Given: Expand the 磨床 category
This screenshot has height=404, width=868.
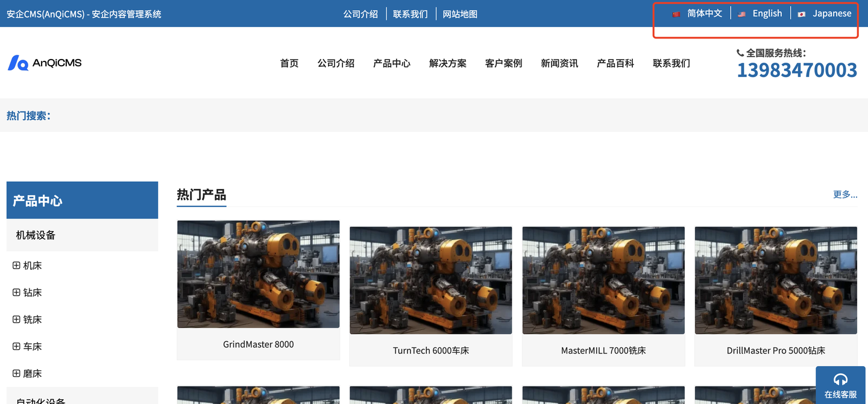Looking at the screenshot, I should [16, 373].
